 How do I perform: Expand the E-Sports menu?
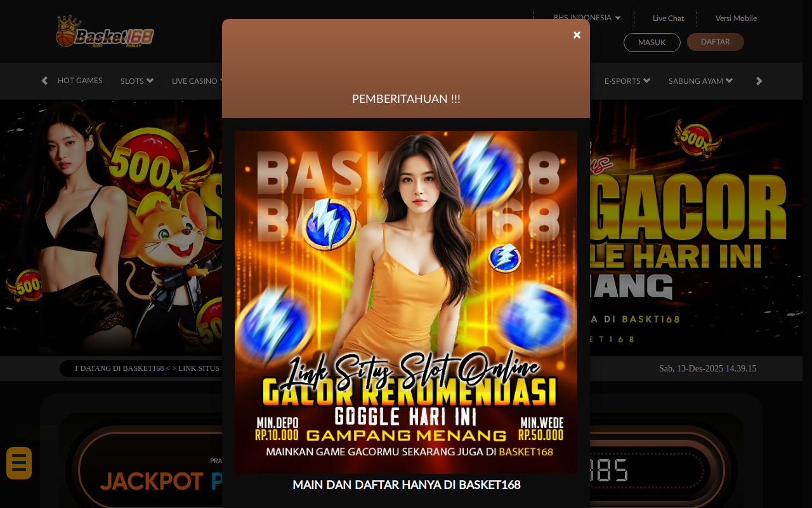click(627, 81)
